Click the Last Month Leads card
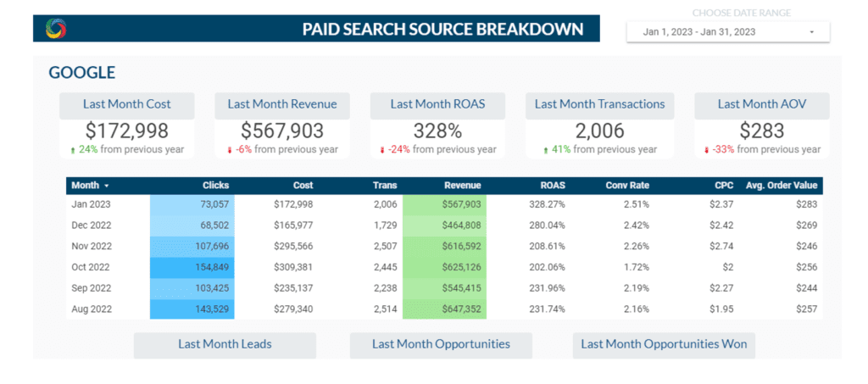 coord(225,345)
